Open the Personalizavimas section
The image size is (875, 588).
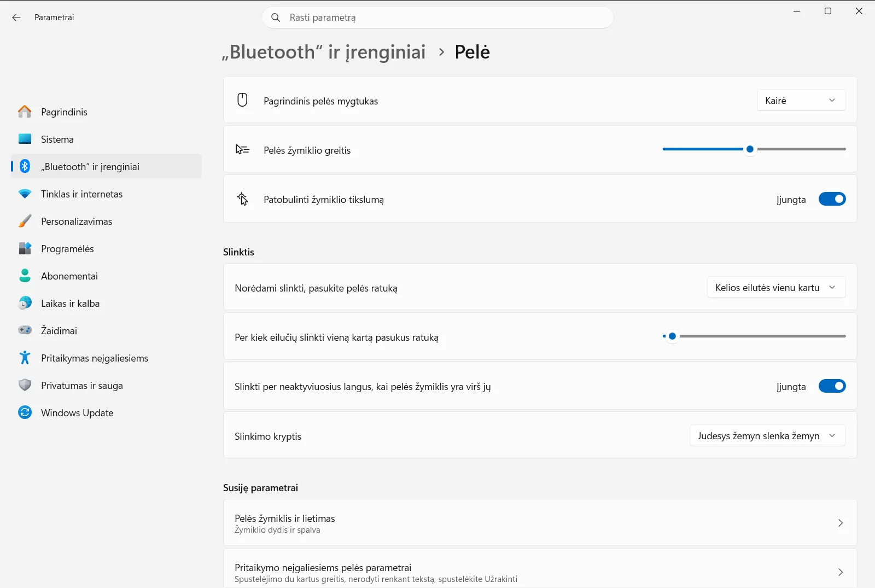(x=106, y=221)
